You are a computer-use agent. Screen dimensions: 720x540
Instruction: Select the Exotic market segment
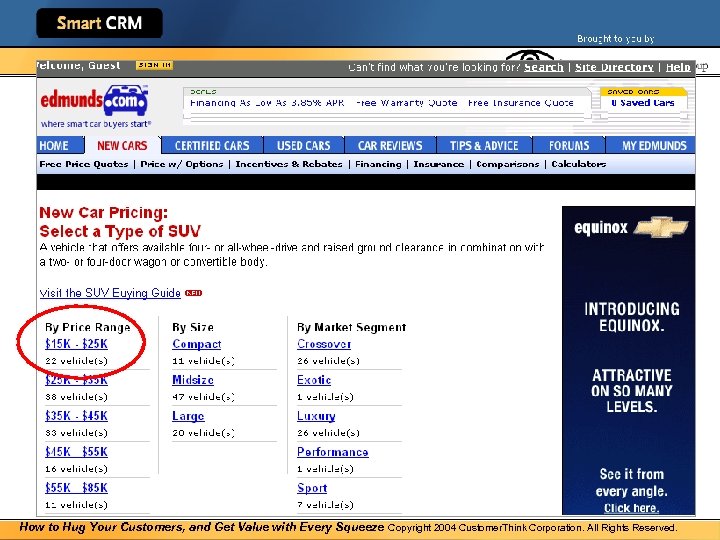click(x=314, y=380)
